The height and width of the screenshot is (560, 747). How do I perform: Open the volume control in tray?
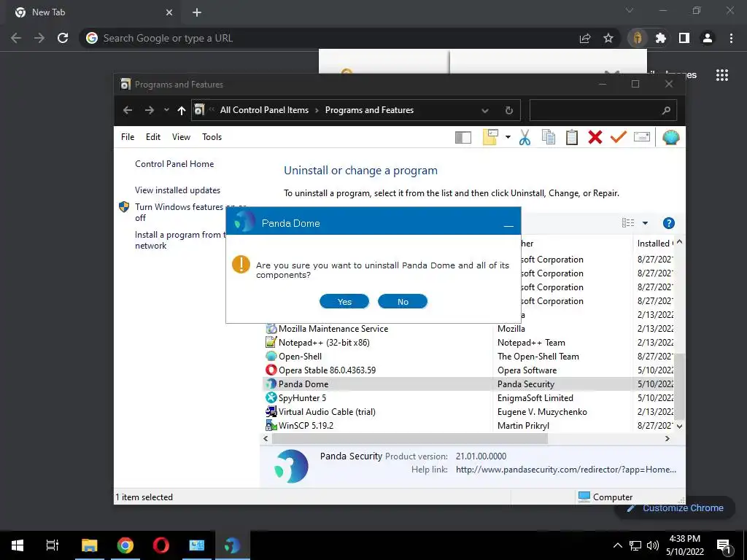click(x=653, y=545)
